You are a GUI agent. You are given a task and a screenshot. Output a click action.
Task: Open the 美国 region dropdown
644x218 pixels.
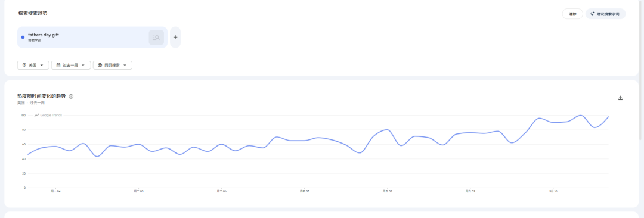33,66
